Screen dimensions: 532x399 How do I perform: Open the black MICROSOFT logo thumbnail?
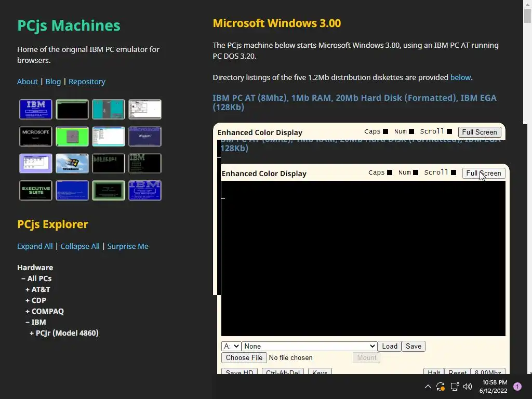tap(36, 137)
